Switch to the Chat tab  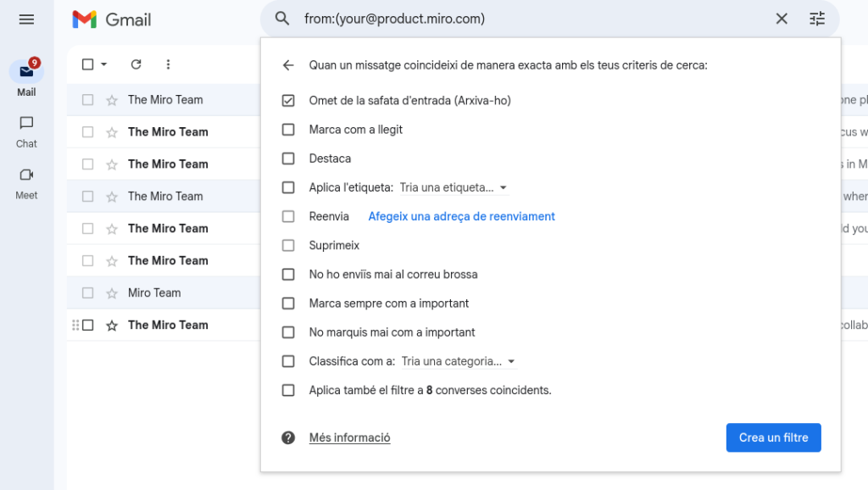(x=26, y=131)
